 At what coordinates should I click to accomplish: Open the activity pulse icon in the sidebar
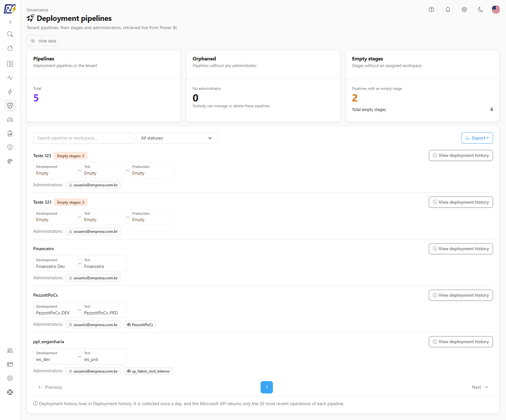pos(10,78)
